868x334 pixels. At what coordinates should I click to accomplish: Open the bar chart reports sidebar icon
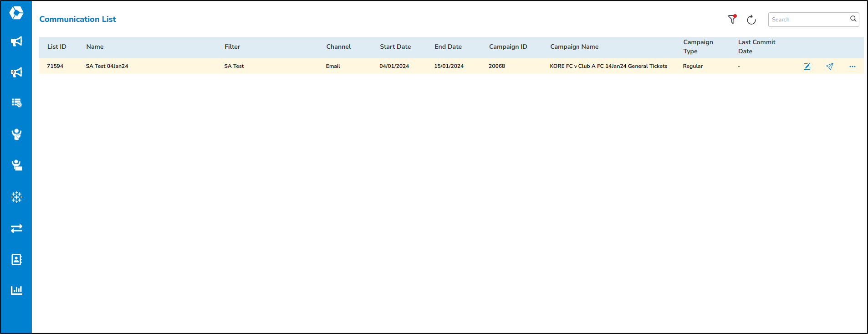[x=16, y=290]
